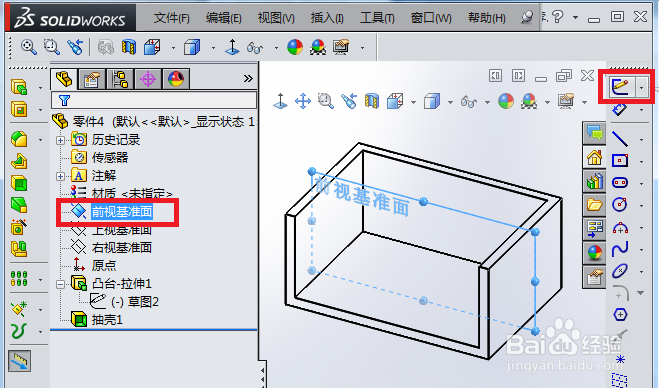659x388 pixels.
Task: Switch to the FeatureManager design tree tab
Action: pos(64,79)
